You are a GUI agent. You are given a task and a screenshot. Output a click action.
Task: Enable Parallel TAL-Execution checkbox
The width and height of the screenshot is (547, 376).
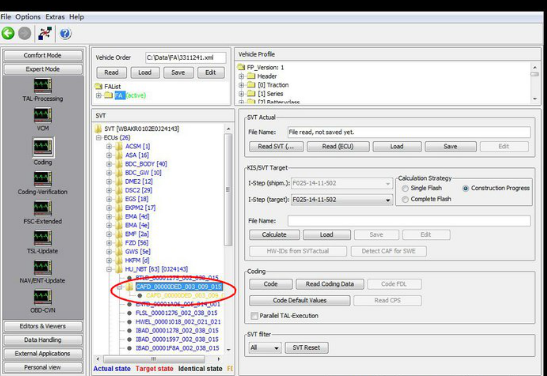click(254, 316)
